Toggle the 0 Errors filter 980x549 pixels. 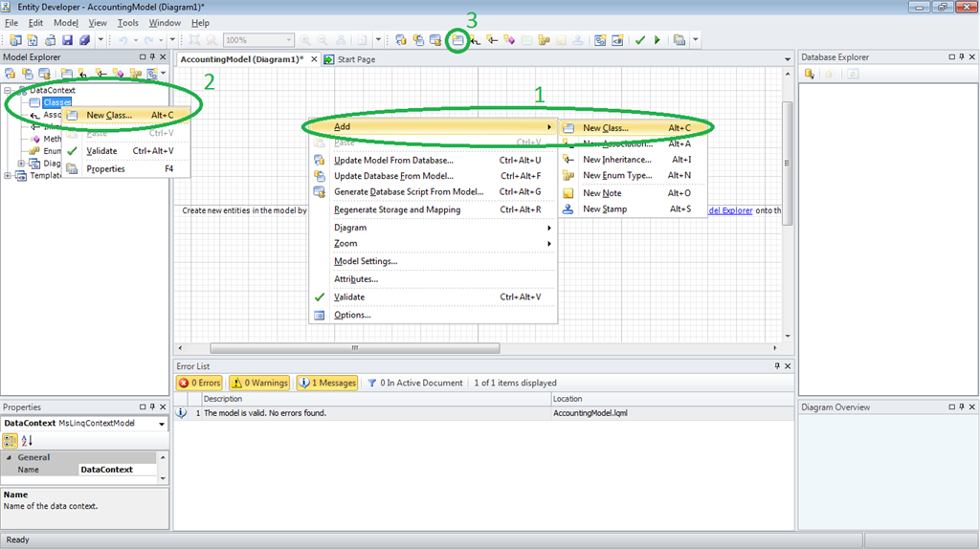click(199, 383)
